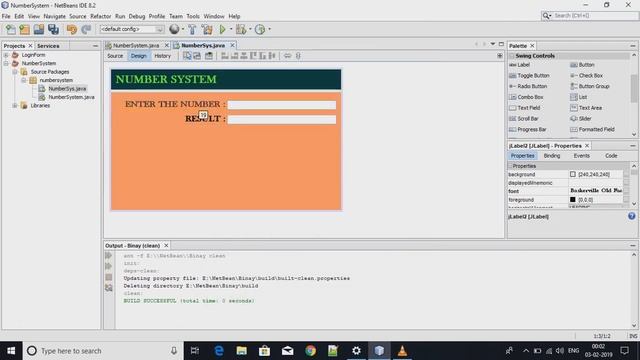
Task: Expand the Libraries node
Action: (15, 105)
